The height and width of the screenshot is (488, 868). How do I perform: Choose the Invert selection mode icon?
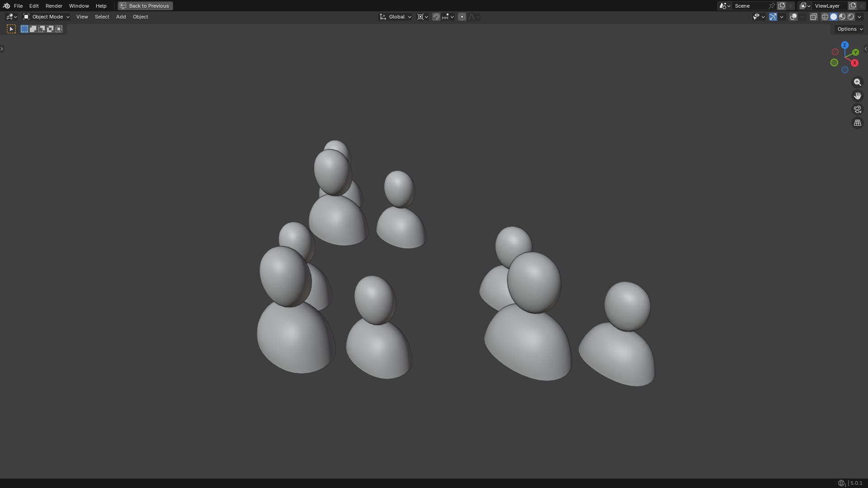coord(50,29)
